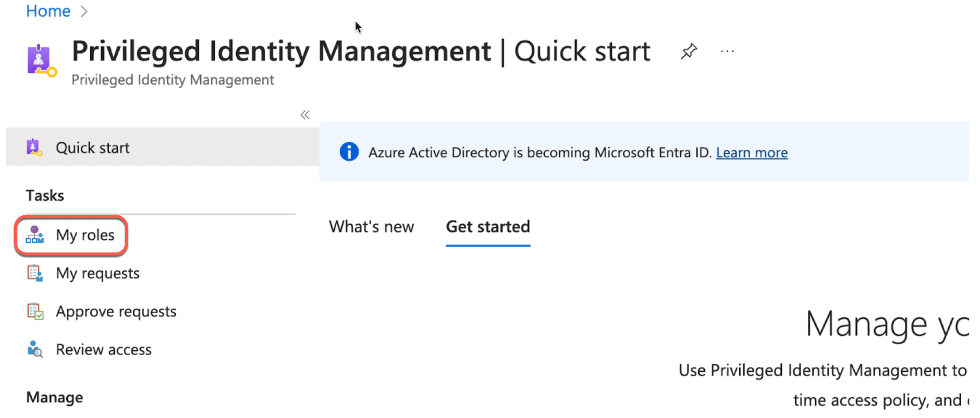Click the Review access icon
Viewport: 980px width, 418px height.
[x=35, y=349]
